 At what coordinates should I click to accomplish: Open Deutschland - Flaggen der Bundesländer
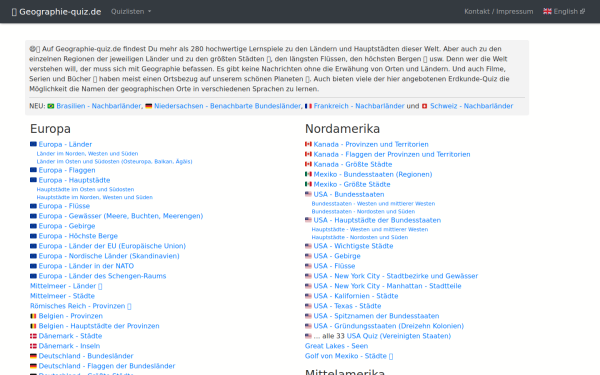107,366
